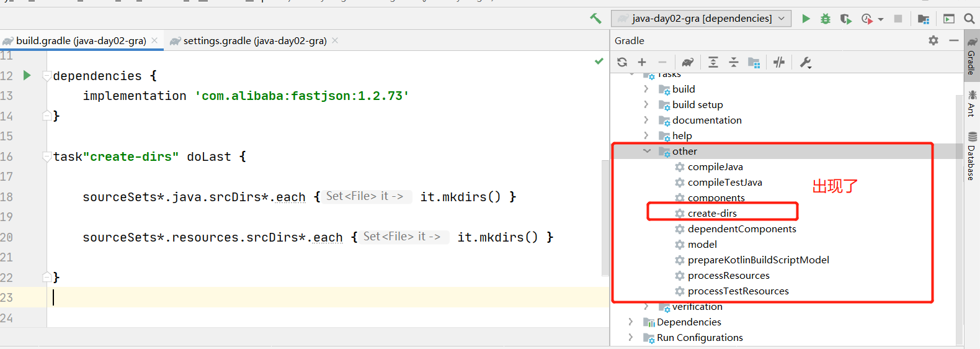
Task: Run the dependencies block via gutter arrow
Action: pyautogui.click(x=27, y=75)
